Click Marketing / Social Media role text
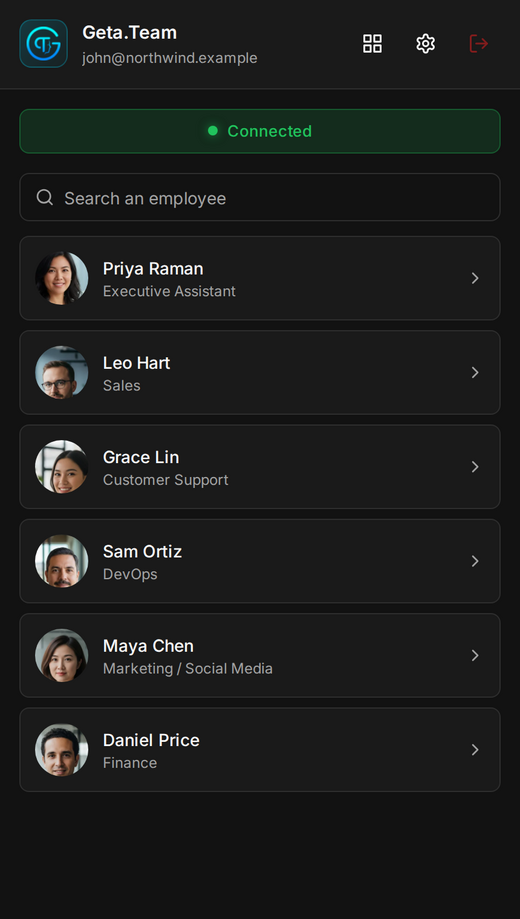This screenshot has width=520, height=919. (x=188, y=669)
